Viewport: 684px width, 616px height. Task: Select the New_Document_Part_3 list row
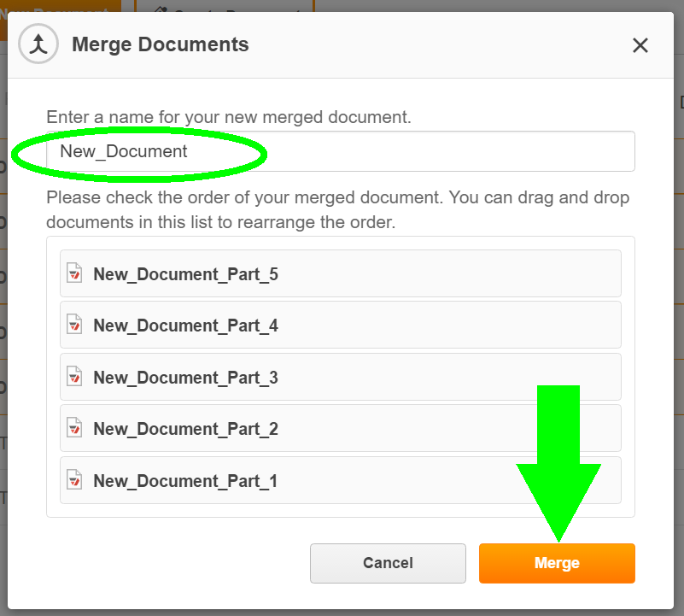340,376
